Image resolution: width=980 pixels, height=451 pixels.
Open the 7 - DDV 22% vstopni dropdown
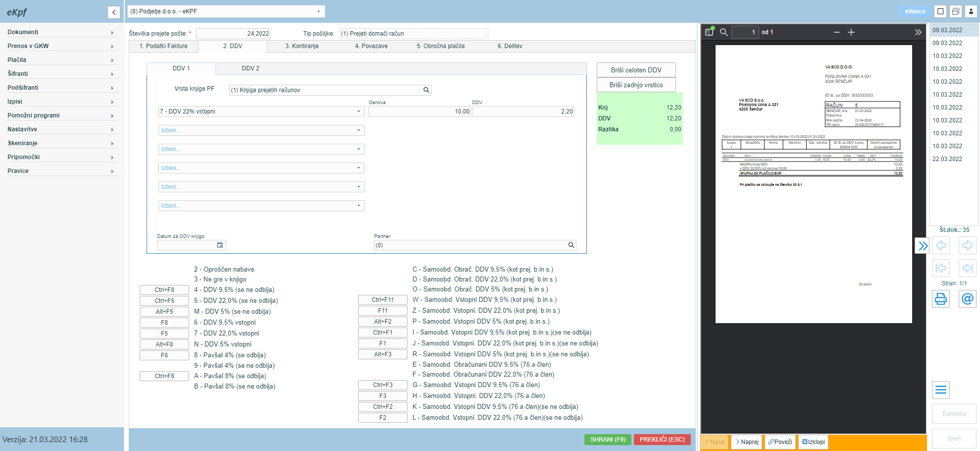[x=261, y=112]
